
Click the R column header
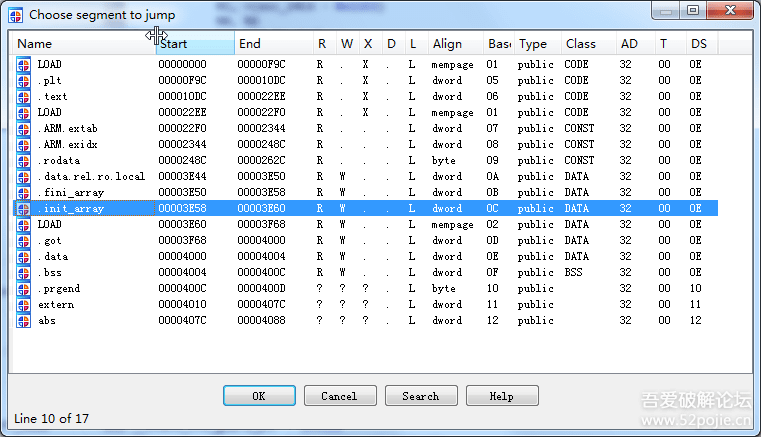pos(325,44)
